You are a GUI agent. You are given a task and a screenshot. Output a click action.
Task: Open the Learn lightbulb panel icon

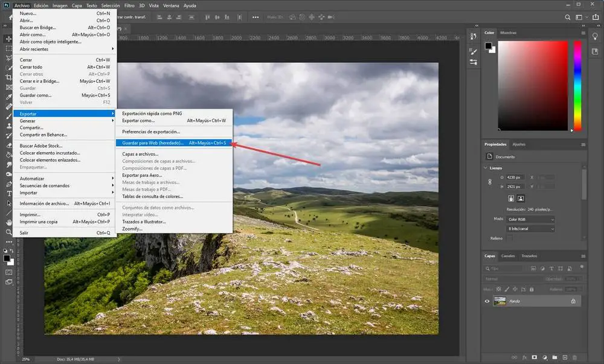coord(595,36)
